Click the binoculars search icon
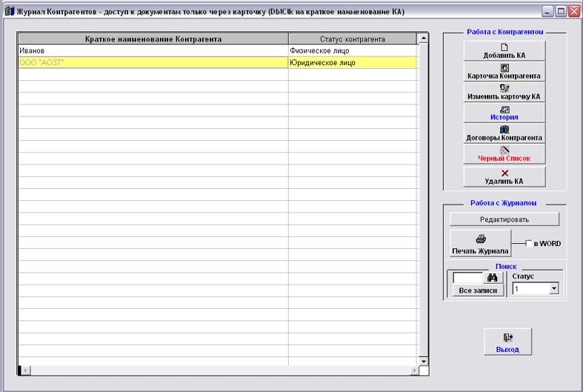 pos(493,277)
